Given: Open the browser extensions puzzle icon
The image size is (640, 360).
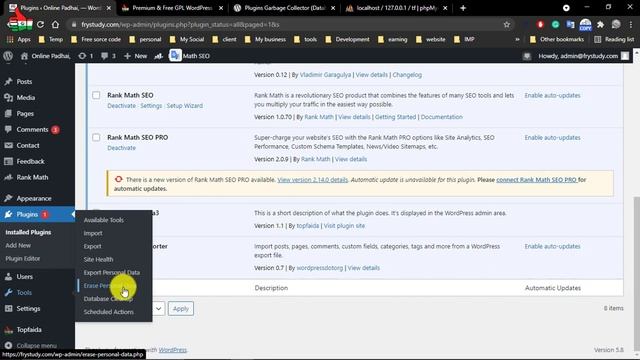Looking at the screenshot, I should 600,24.
